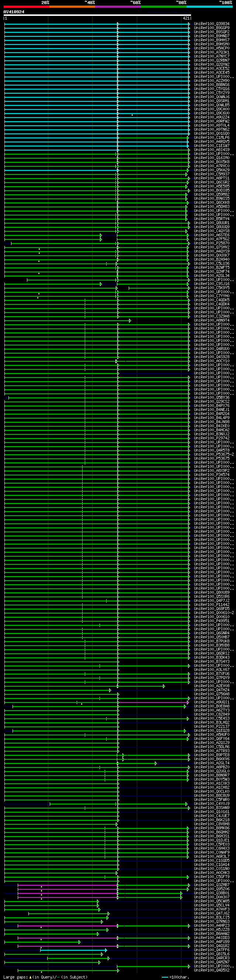The width and height of the screenshot is (236, 980).
Task: Select label UniRef100_P53675-2
Action: 214,454
